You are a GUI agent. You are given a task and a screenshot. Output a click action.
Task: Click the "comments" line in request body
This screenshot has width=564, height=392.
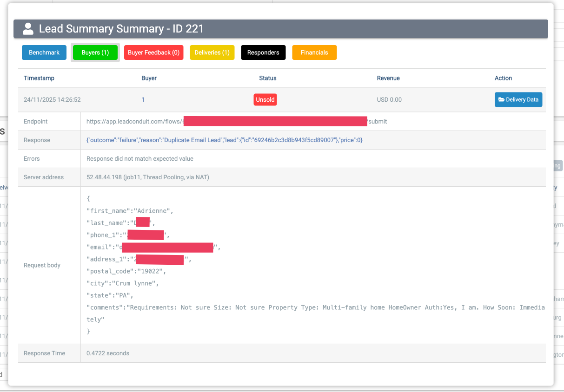click(x=316, y=314)
